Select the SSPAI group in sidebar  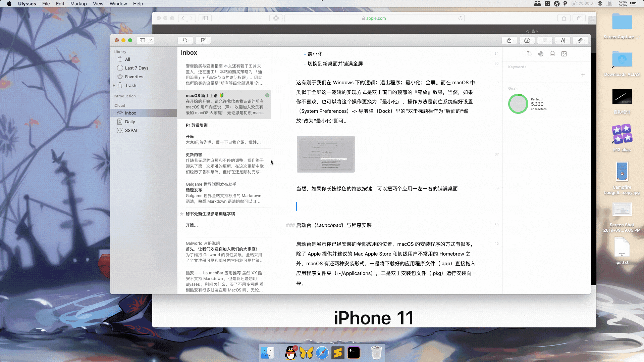144,130
